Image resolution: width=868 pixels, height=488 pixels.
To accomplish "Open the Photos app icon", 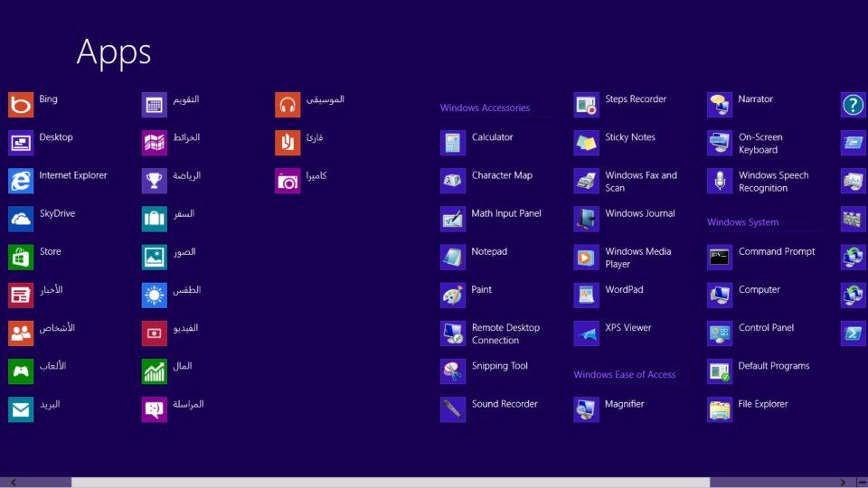I will 154,258.
